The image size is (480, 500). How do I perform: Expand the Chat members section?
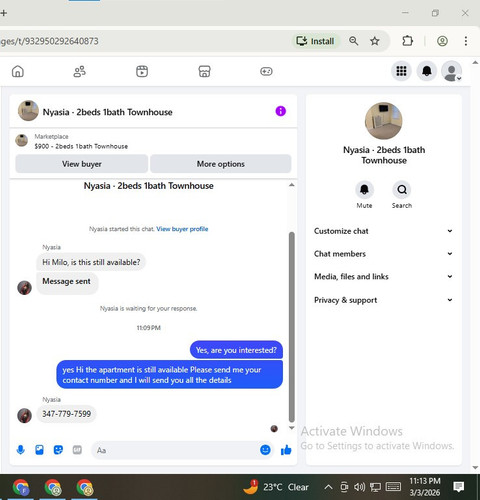[x=383, y=254]
